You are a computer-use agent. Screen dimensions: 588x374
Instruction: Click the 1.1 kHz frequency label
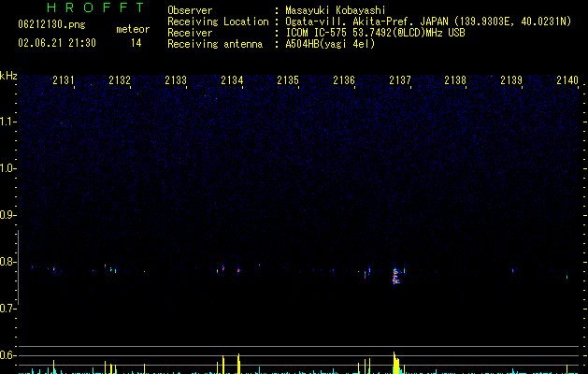click(x=8, y=122)
